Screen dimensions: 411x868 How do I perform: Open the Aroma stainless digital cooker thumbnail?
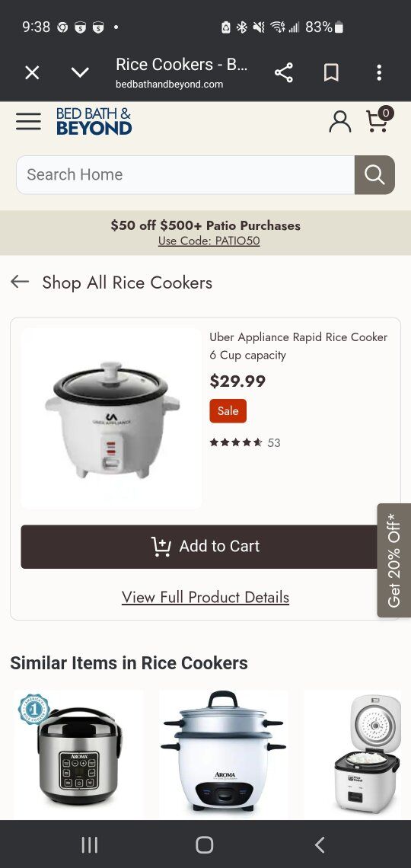pos(78,754)
